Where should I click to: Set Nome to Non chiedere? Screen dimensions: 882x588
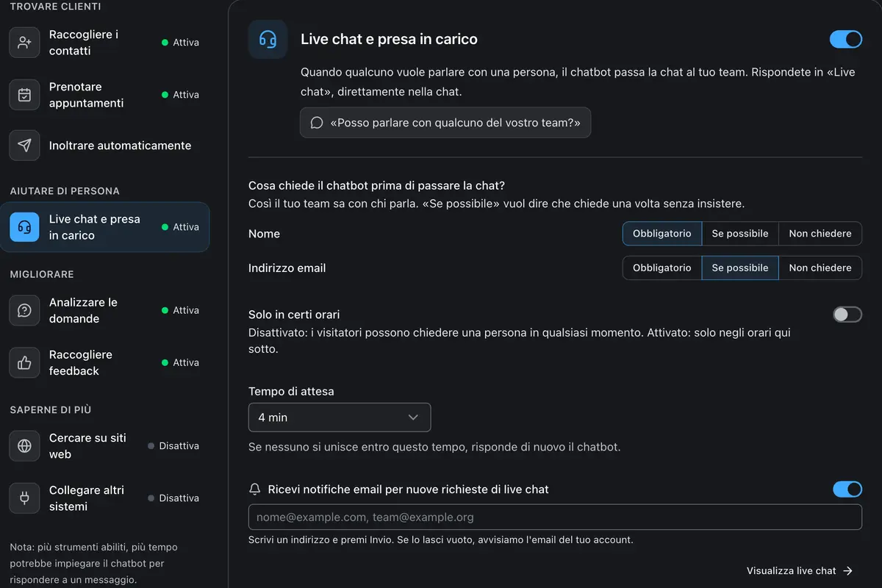click(x=820, y=234)
